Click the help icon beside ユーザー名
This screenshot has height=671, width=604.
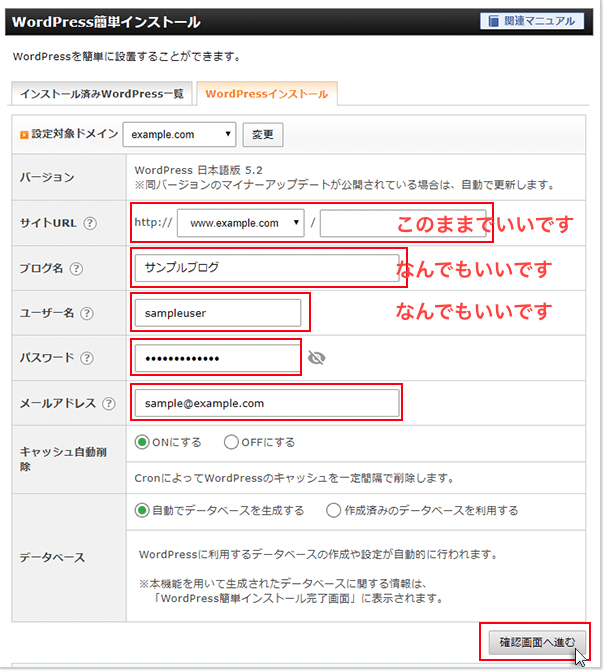coord(87,314)
